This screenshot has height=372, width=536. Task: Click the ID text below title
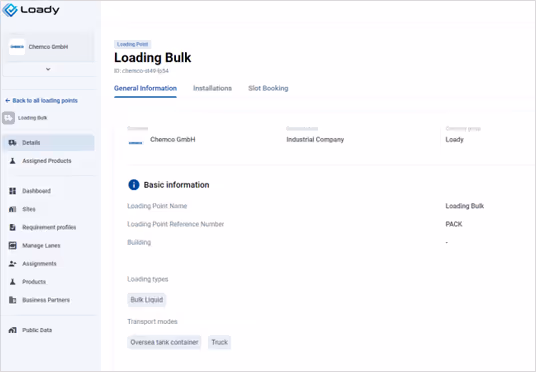tap(141, 71)
